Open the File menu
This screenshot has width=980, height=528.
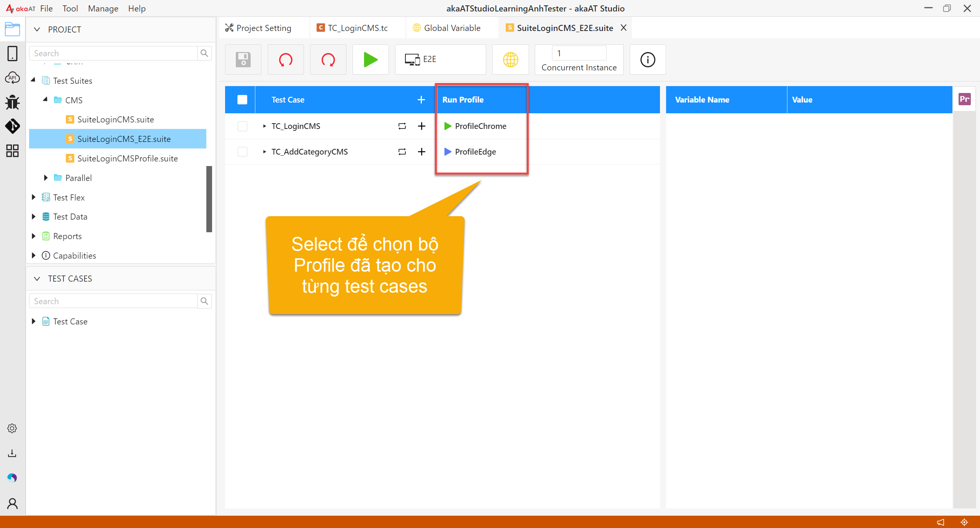[46, 8]
